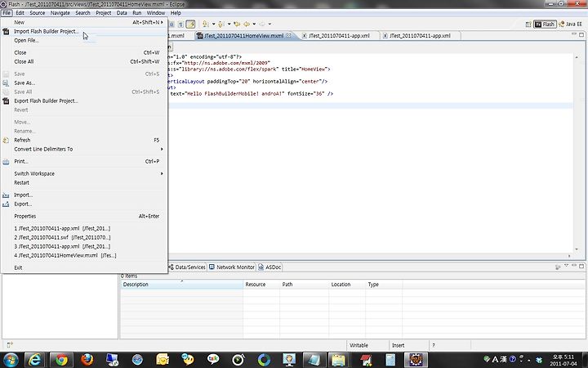Click the printer icon beside Print
The width and height of the screenshot is (588, 368).
[6, 161]
